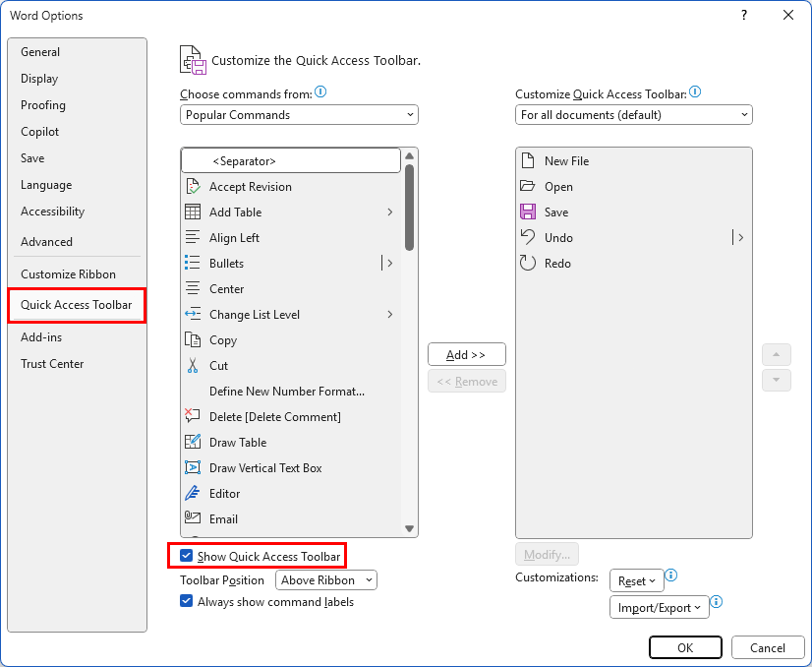Close the Word Options dialog
Screen dimensions: 812x667
coord(788,15)
